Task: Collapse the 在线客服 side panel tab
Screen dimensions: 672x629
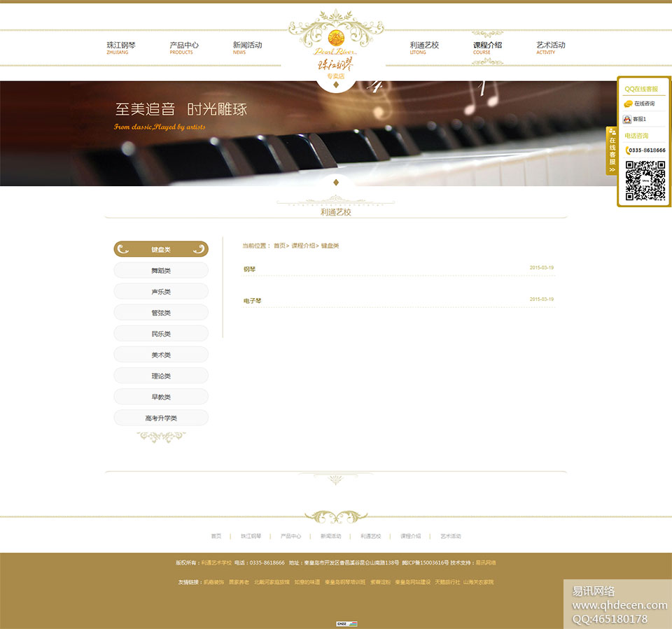Action: [612, 150]
